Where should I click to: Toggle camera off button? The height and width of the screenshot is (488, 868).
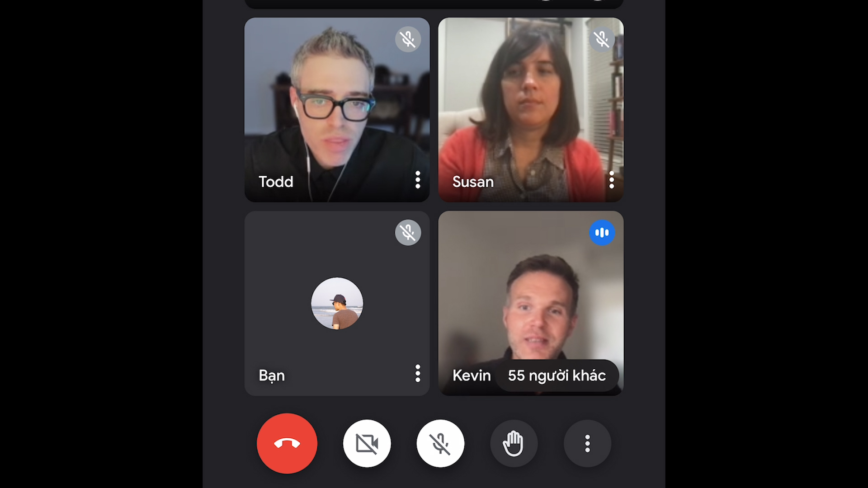(x=366, y=443)
